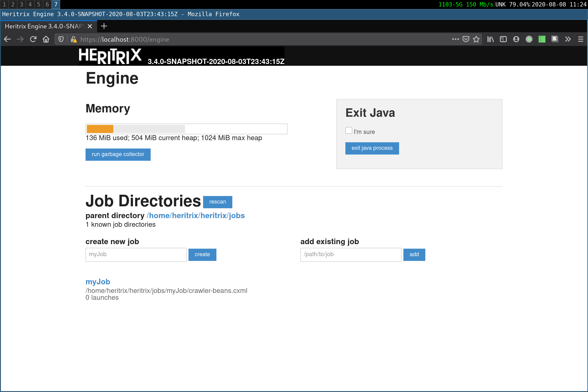Screen dimensions: 588x392
Task: Click the tracking protection shield icon
Action: pyautogui.click(x=61, y=39)
